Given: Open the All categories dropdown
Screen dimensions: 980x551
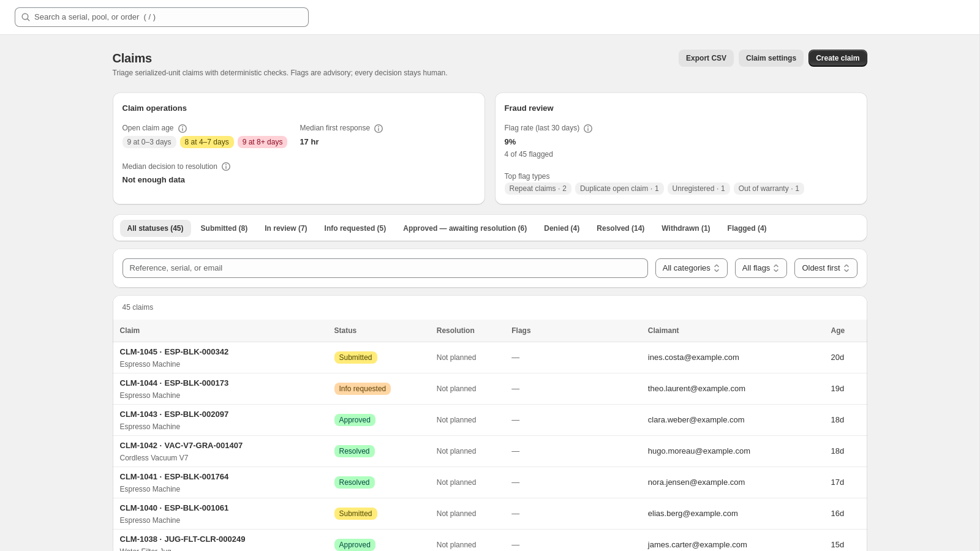Looking at the screenshot, I should tap(691, 268).
